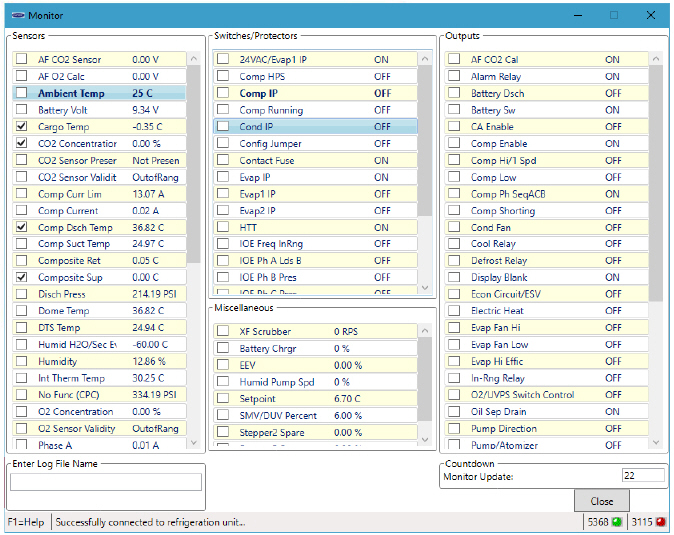
Task: Select the O2 Sensor Validity row
Action: 99,428
